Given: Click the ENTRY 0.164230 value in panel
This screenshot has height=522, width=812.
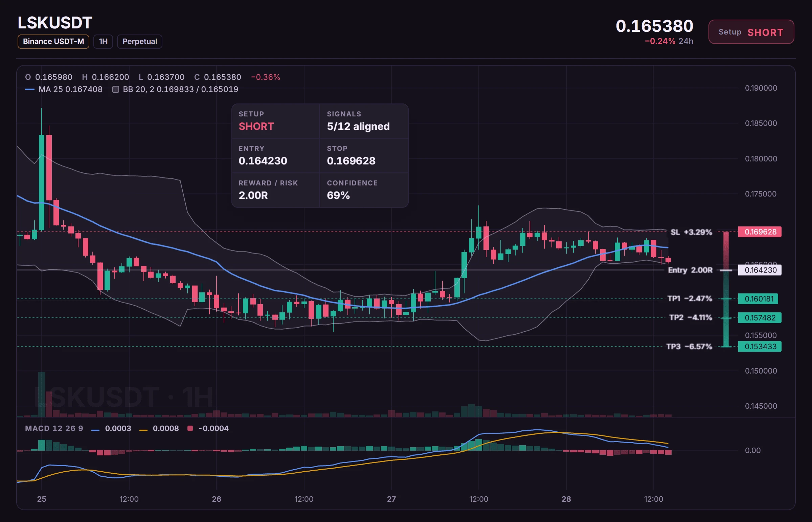Looking at the screenshot, I should click(x=263, y=161).
